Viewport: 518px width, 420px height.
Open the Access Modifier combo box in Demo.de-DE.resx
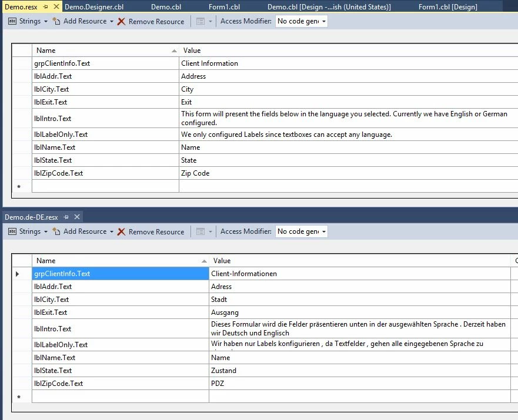click(x=302, y=231)
